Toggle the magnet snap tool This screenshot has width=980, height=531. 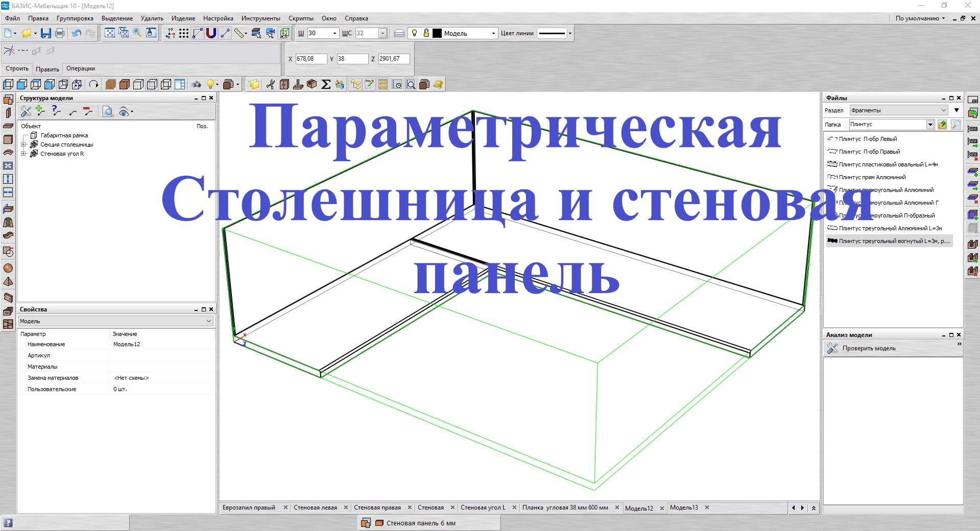pos(211,33)
